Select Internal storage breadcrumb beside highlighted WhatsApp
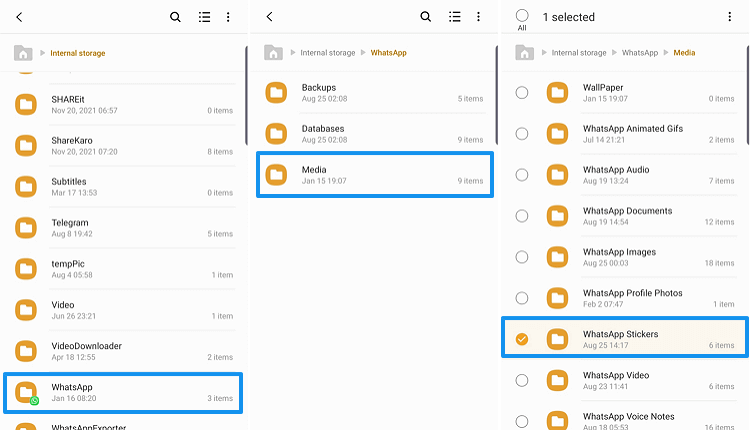Image resolution: width=750 pixels, height=430 pixels. tap(327, 53)
